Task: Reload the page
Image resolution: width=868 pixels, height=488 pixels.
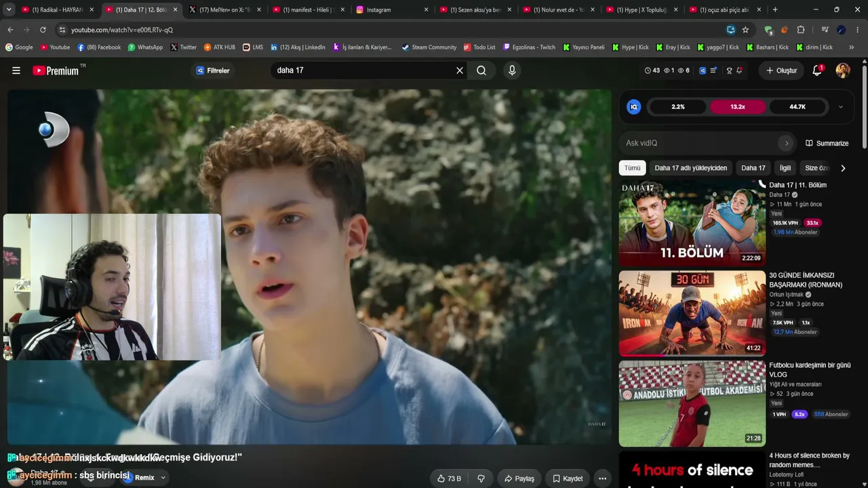Action: point(43,30)
